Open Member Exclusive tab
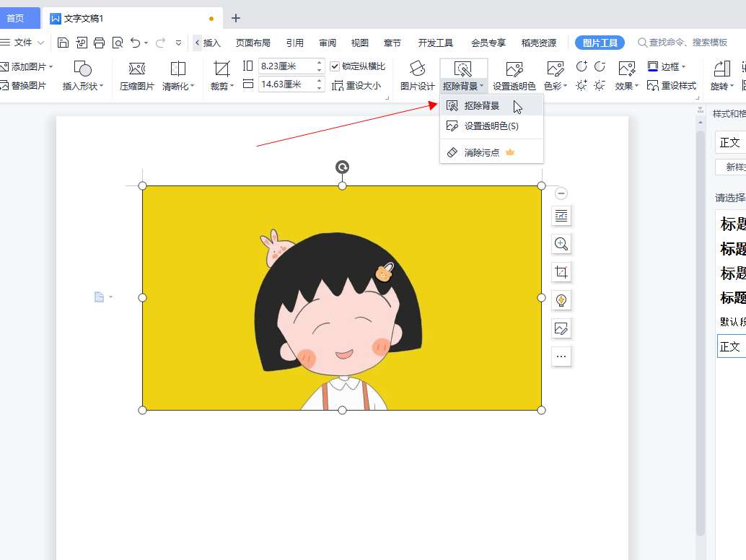746x560 pixels. [x=488, y=43]
